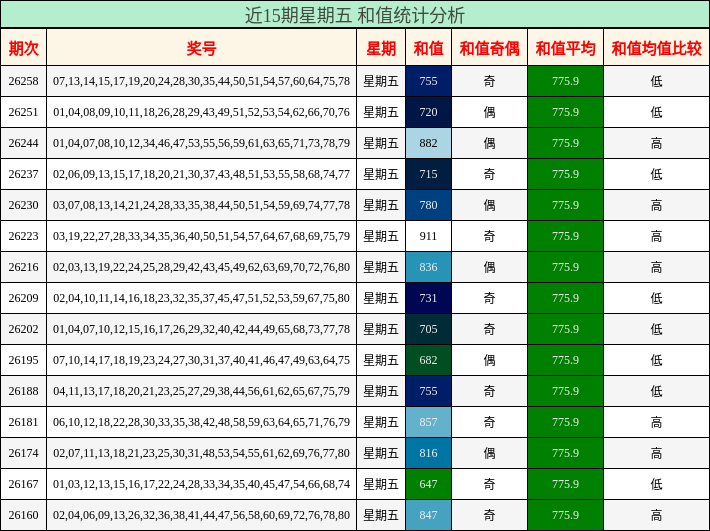Click the sum value cell 731

pyautogui.click(x=428, y=298)
